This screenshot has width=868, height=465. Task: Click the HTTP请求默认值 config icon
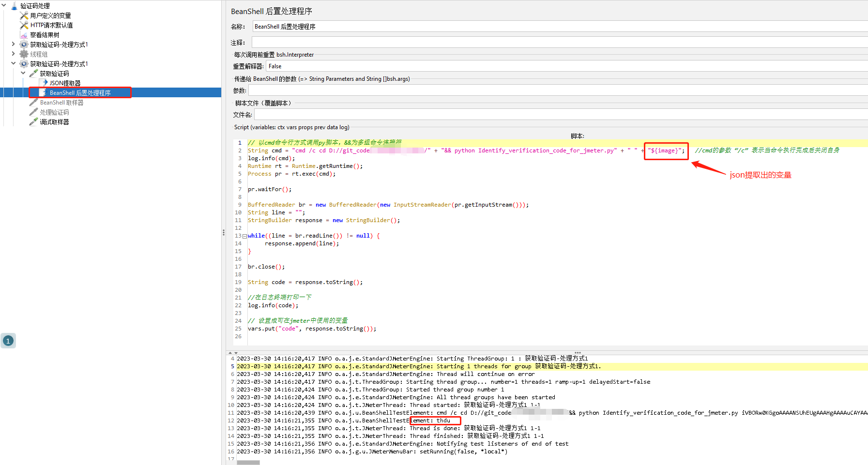click(x=24, y=25)
